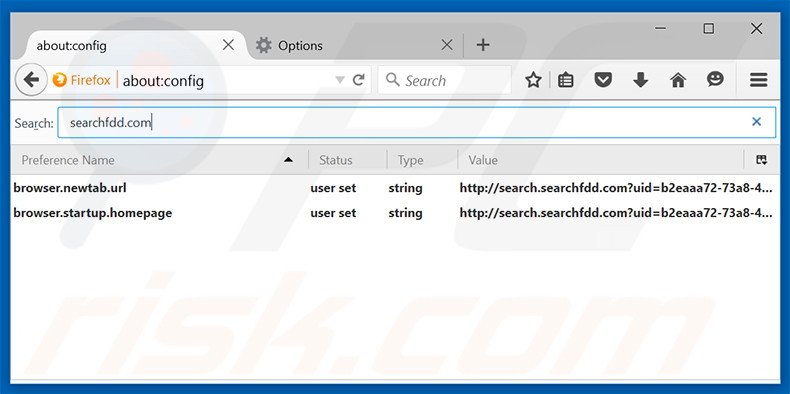Image resolution: width=790 pixels, height=394 pixels.
Task: Click 'string' type of browser.startup.homepage
Action: (405, 213)
